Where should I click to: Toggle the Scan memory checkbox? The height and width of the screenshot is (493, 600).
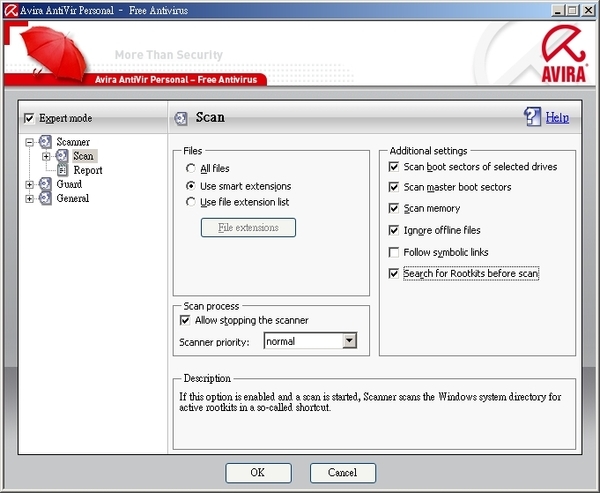pyautogui.click(x=394, y=208)
